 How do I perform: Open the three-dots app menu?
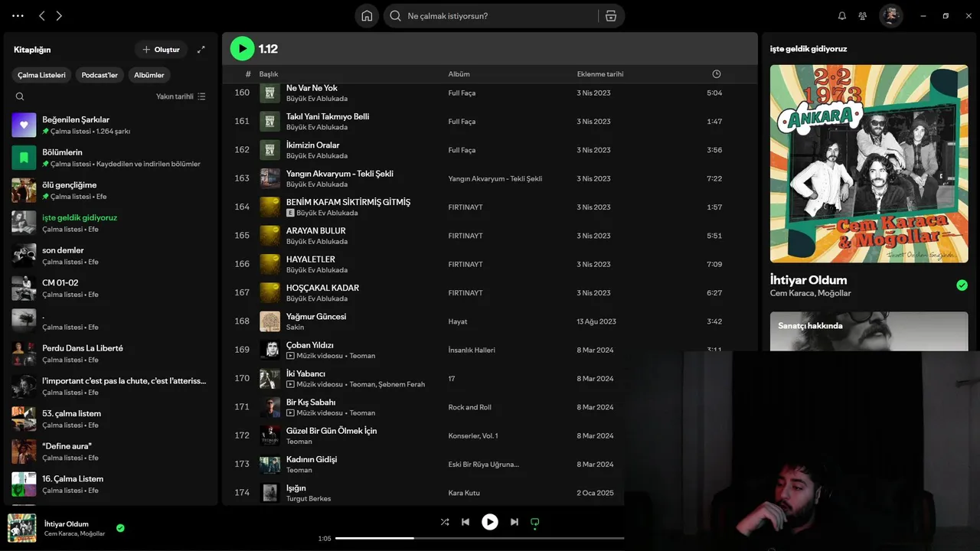point(18,15)
